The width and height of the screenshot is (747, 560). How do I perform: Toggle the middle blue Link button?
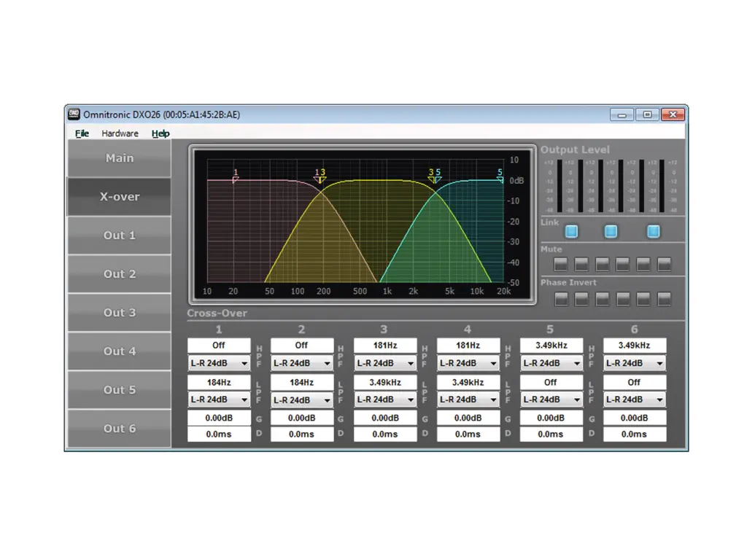(x=611, y=231)
